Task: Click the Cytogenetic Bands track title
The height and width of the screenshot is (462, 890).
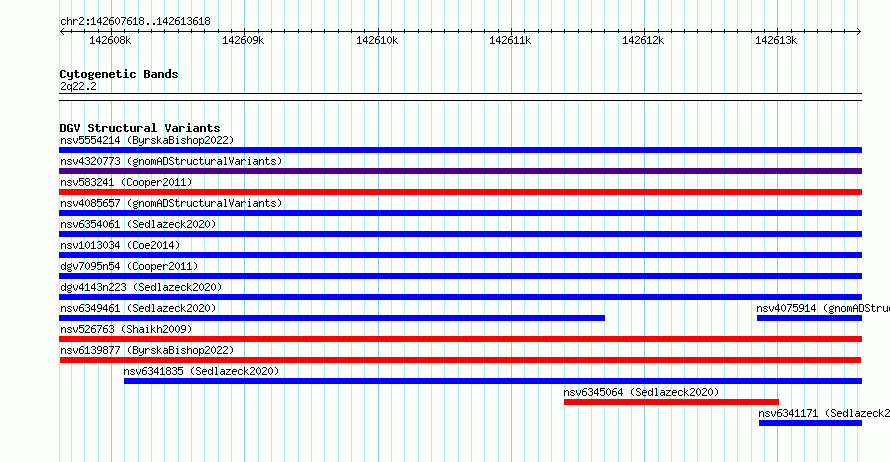Action: (x=119, y=74)
